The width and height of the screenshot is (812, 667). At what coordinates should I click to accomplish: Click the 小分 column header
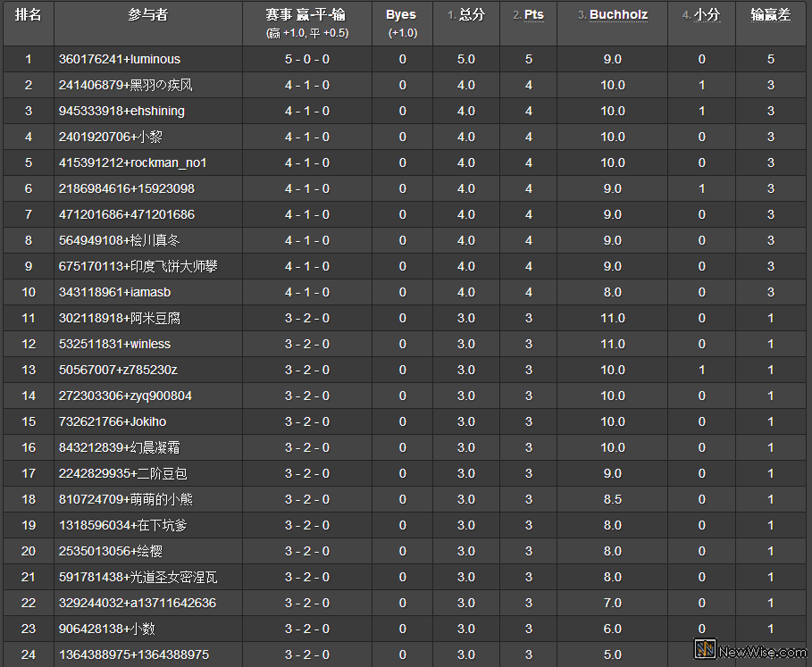coord(707,15)
